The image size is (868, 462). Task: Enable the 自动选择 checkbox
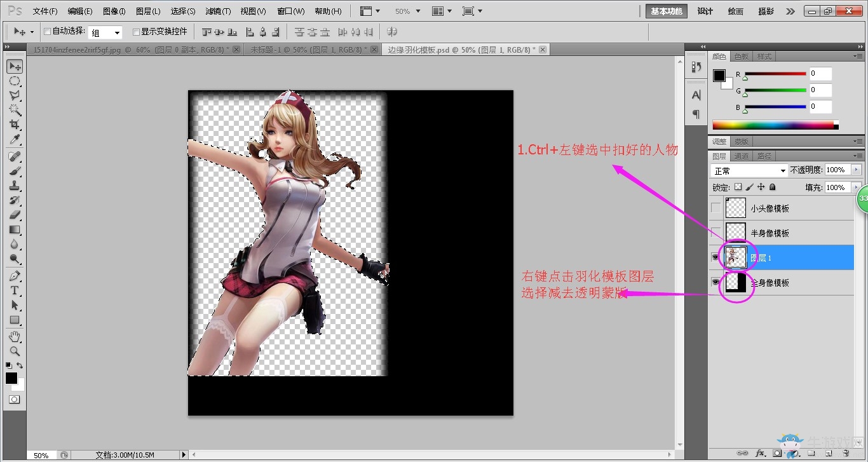[47, 31]
